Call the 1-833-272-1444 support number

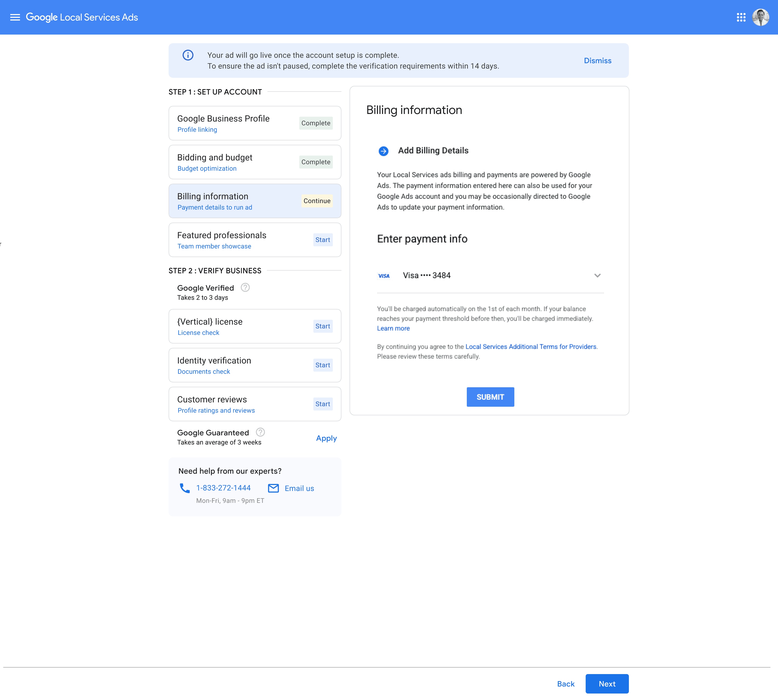coord(223,488)
